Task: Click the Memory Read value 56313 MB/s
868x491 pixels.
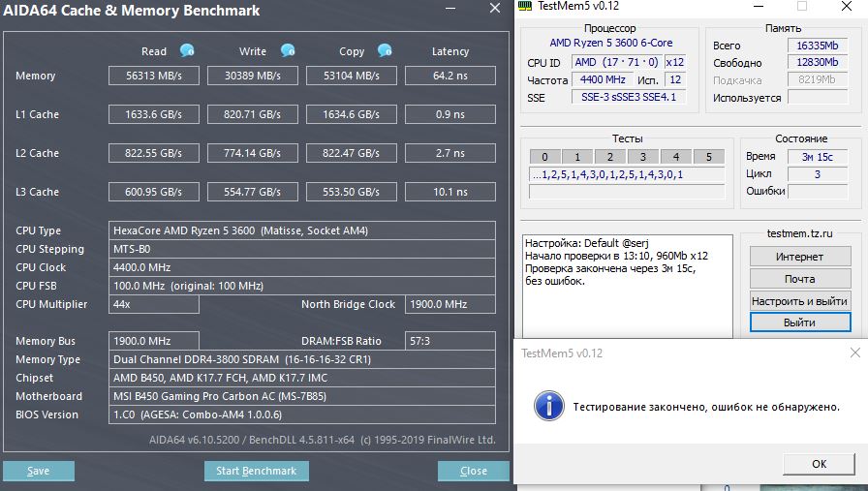Action: pos(154,76)
